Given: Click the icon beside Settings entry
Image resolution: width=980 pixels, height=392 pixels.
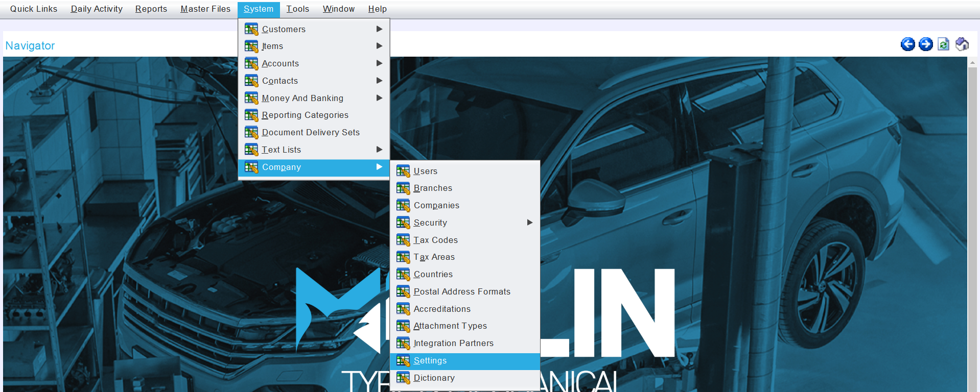Looking at the screenshot, I should 403,361.
